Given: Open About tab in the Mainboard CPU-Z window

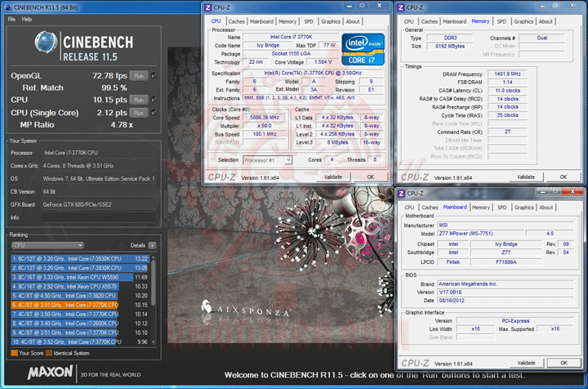Looking at the screenshot, I should [x=546, y=208].
